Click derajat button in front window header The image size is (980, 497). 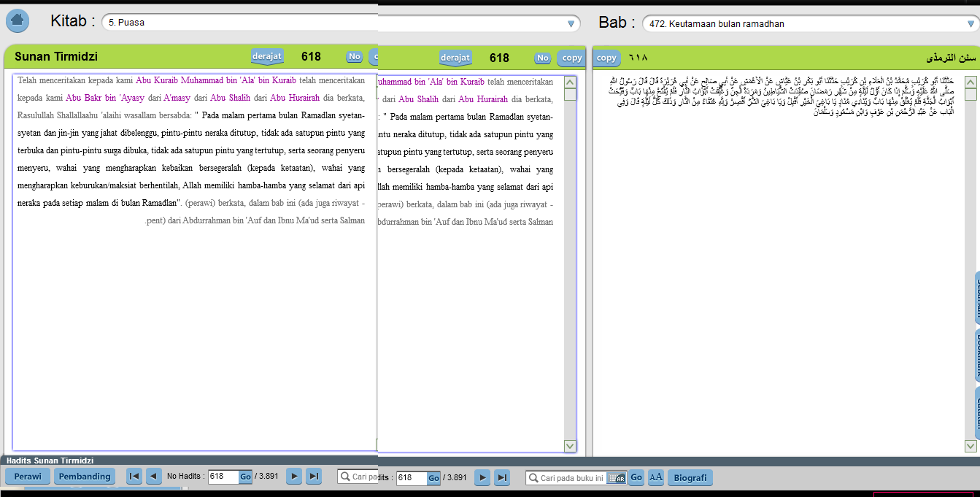pos(267,57)
